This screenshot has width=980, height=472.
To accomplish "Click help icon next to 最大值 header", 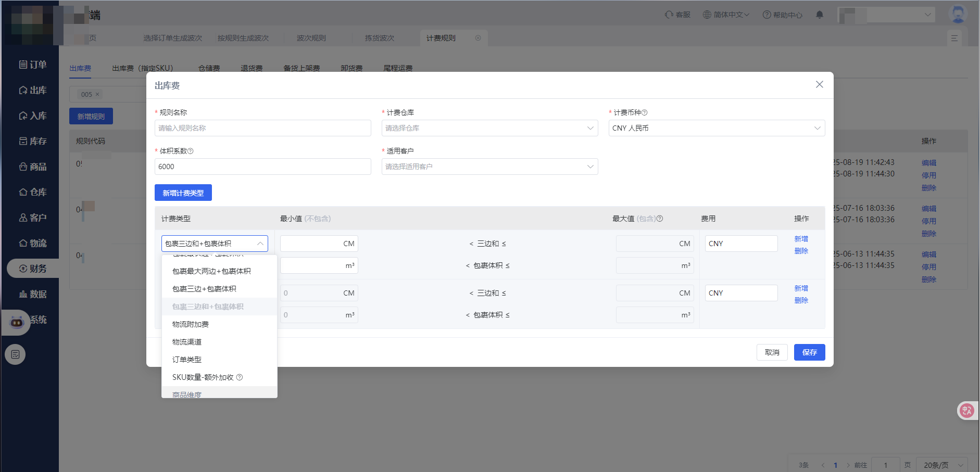I will coord(660,219).
